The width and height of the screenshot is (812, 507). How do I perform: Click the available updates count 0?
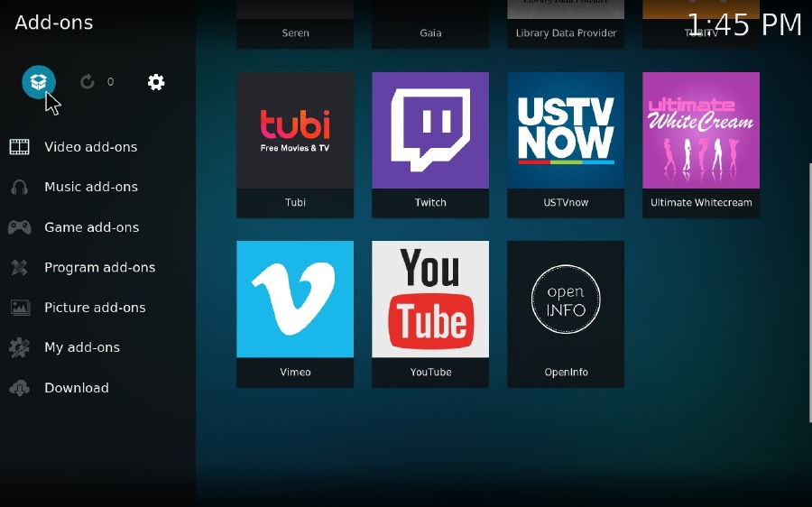110,82
